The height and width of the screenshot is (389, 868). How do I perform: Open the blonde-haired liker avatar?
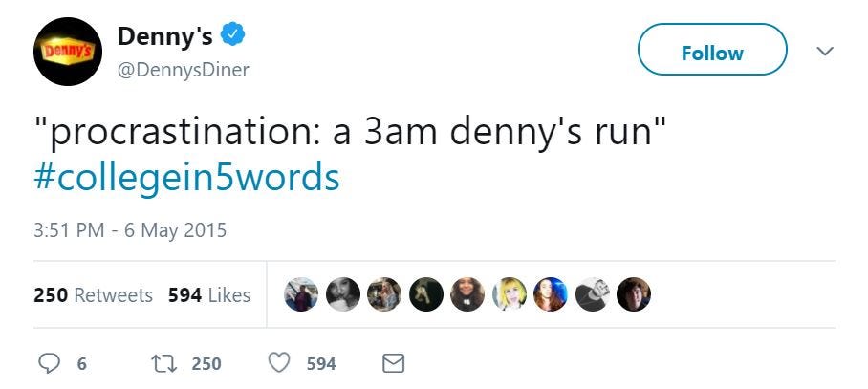click(510, 295)
